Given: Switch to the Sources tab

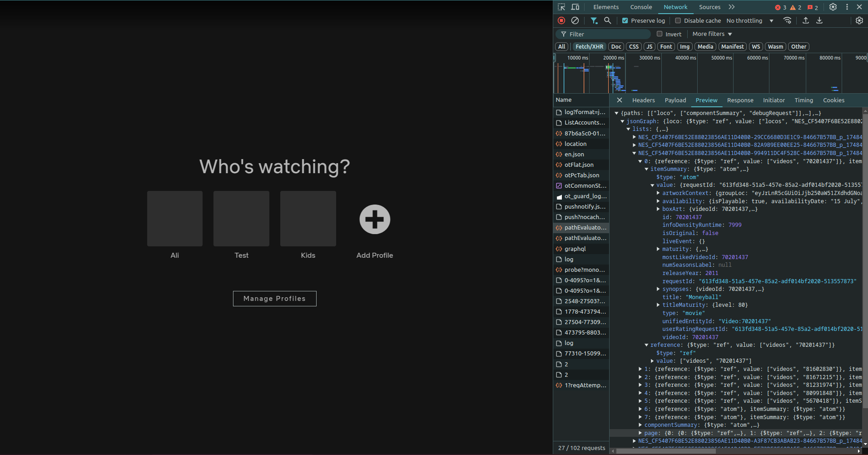Looking at the screenshot, I should click(x=709, y=7).
